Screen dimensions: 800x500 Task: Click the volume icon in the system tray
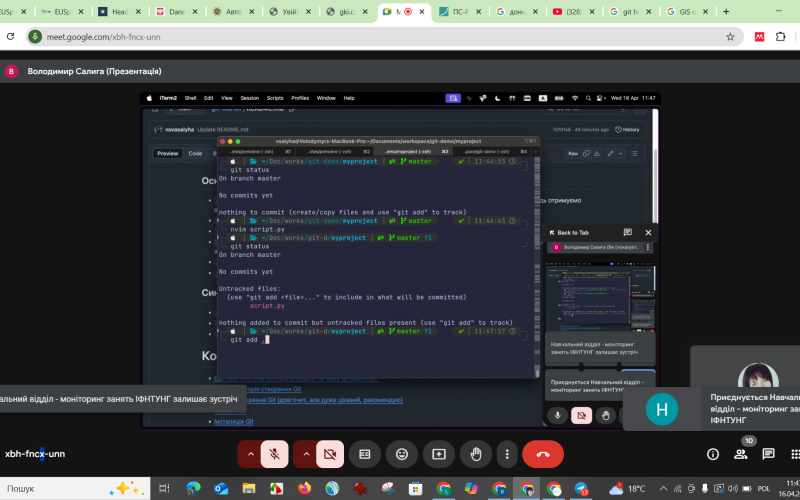point(733,489)
